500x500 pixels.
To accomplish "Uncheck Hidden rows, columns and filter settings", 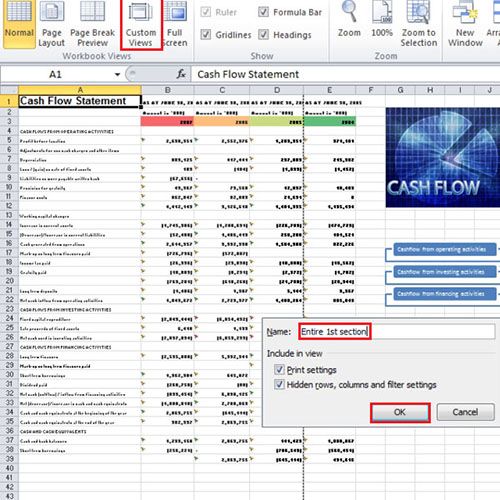I will pyautogui.click(x=279, y=384).
